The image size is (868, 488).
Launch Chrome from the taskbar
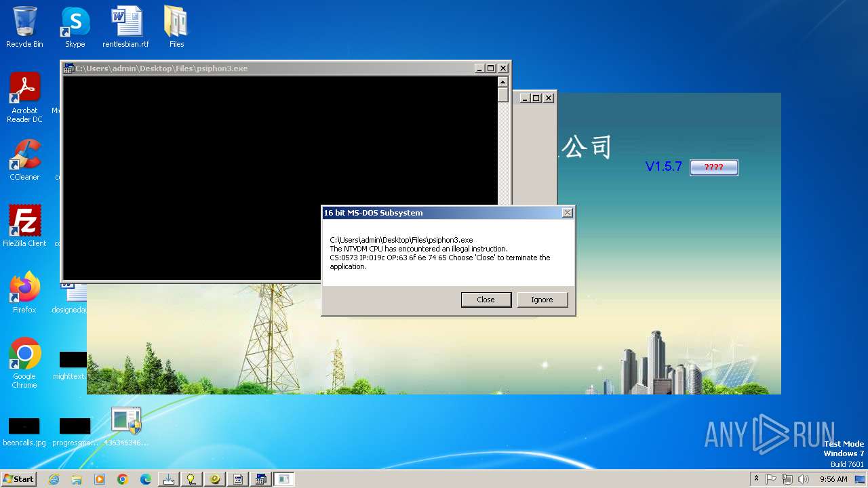click(123, 479)
